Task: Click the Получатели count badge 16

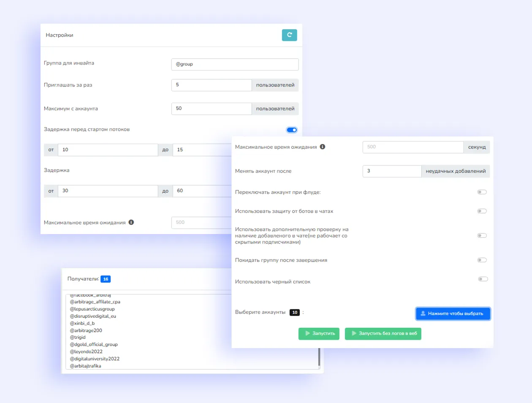Action: click(106, 279)
